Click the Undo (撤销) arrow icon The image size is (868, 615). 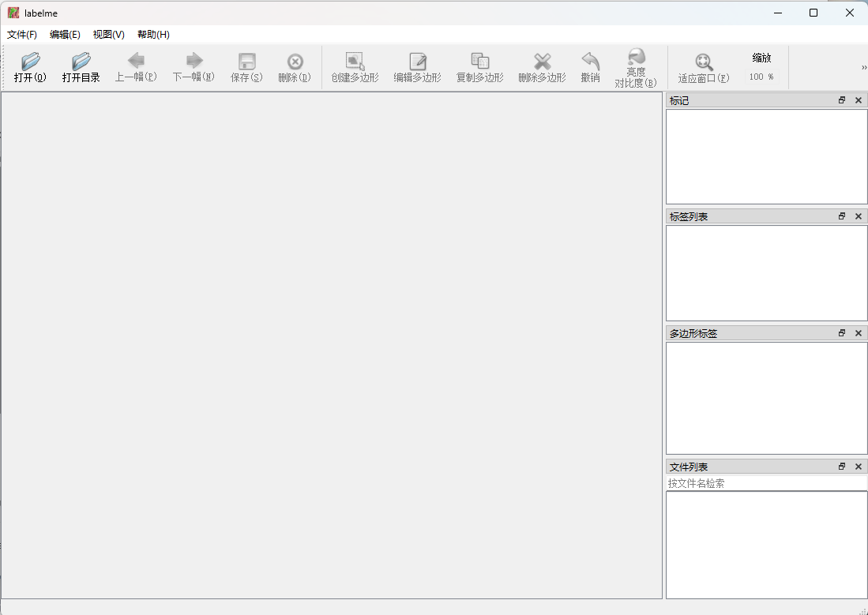coord(590,62)
